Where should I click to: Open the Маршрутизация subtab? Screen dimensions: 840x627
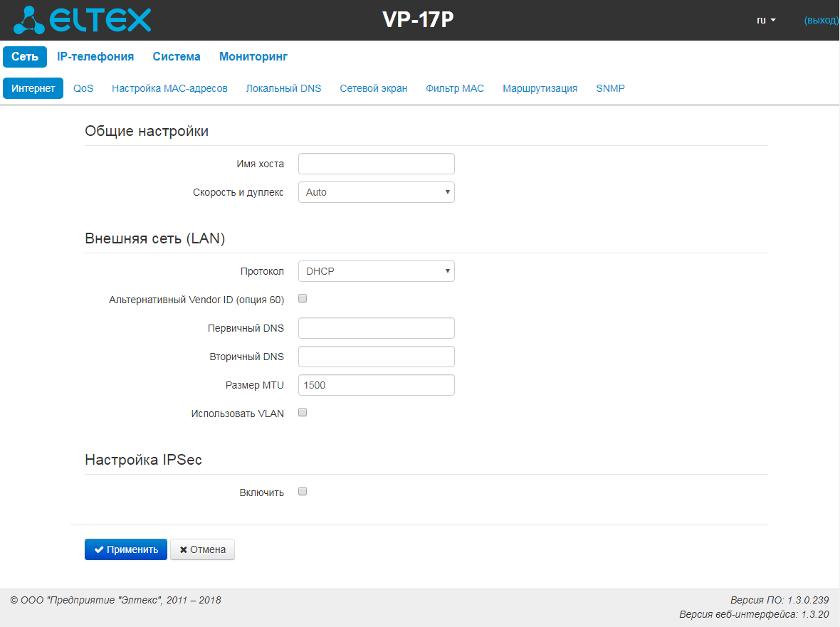pos(540,88)
